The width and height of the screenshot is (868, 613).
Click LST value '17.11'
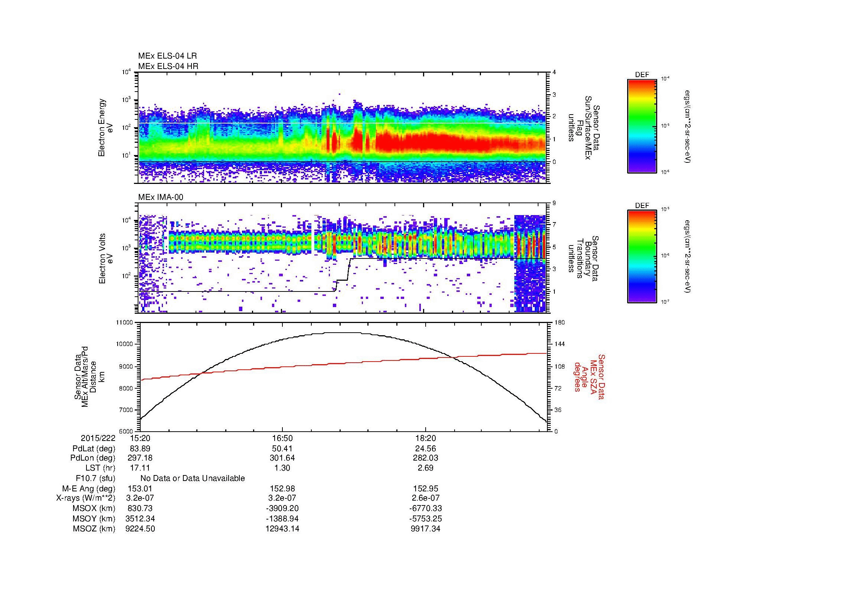pos(140,468)
